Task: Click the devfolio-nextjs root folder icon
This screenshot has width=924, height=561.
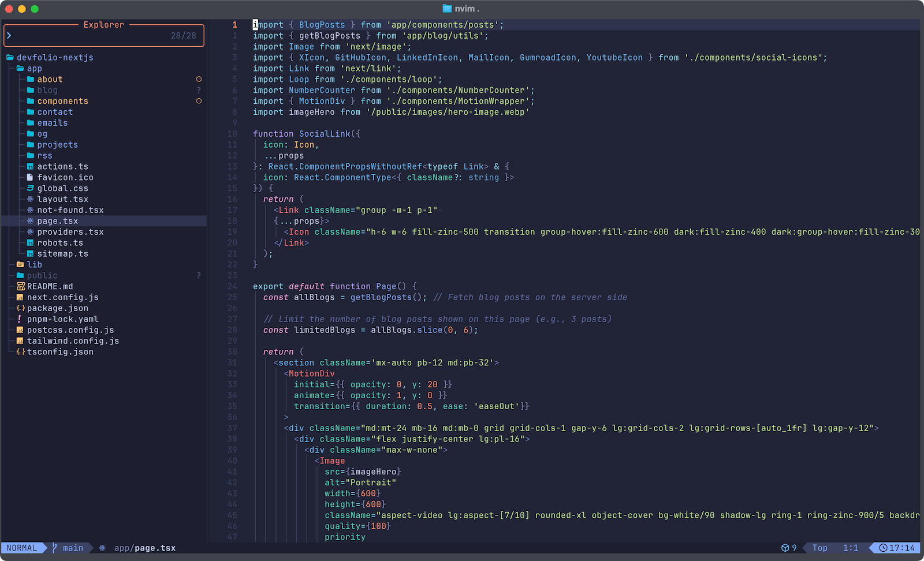Action: [x=10, y=57]
